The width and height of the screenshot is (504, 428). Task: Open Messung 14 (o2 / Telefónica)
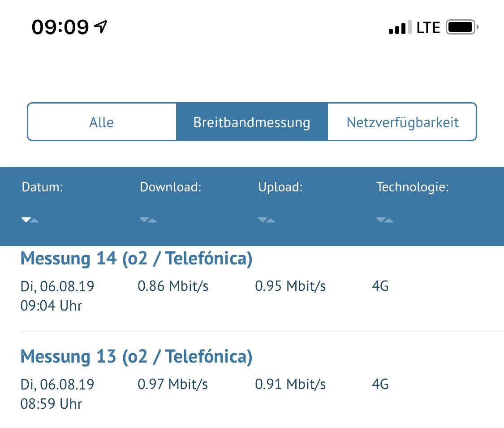pyautogui.click(x=137, y=259)
